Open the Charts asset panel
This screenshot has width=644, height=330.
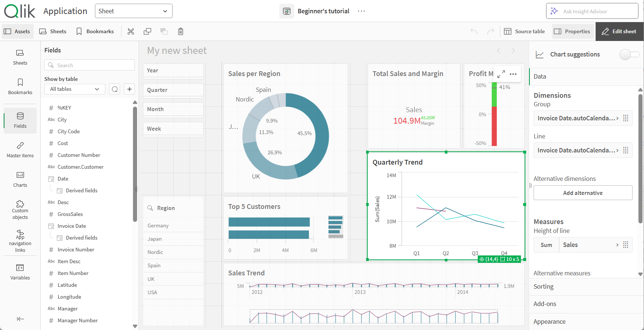(x=20, y=179)
